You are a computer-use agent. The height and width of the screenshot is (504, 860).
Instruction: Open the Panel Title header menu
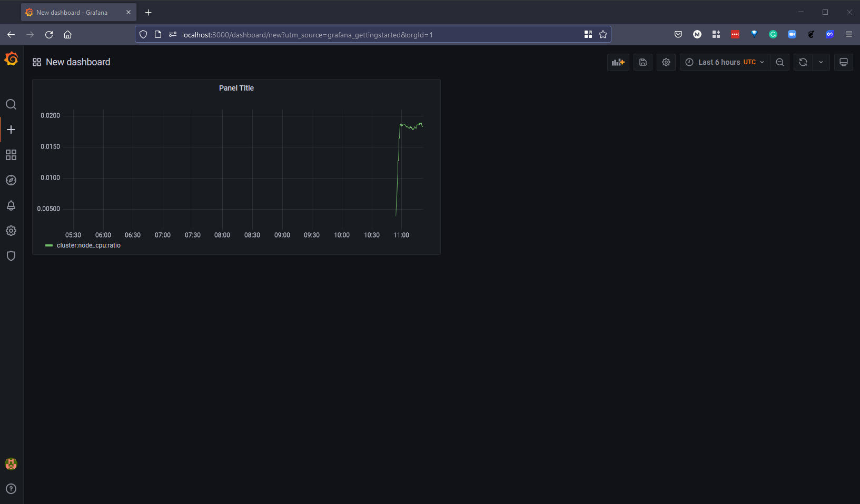[x=236, y=88]
